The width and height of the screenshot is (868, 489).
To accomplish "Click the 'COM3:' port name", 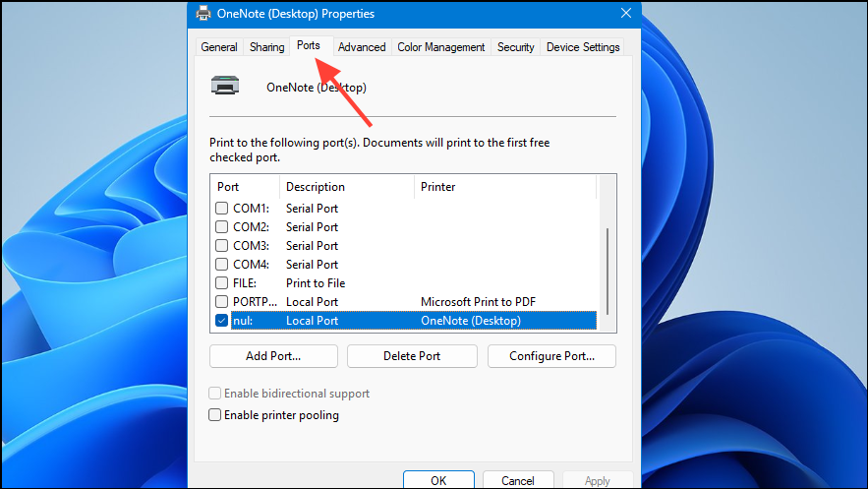I will click(251, 245).
